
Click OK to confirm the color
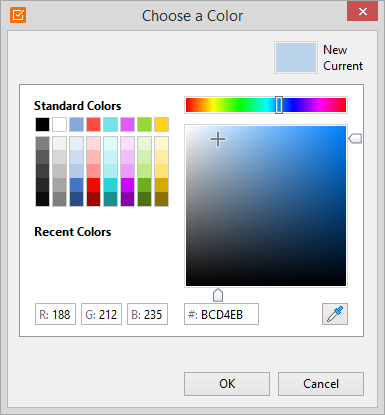[x=227, y=384]
